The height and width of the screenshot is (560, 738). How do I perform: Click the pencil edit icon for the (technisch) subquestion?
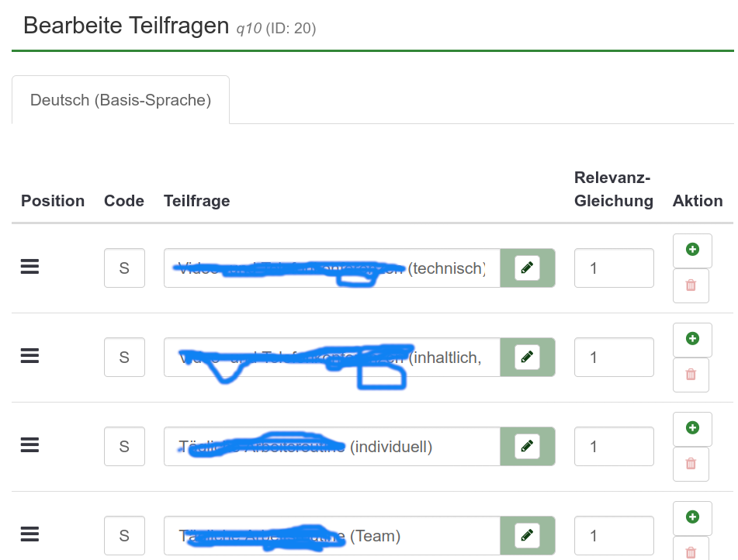[x=527, y=268]
